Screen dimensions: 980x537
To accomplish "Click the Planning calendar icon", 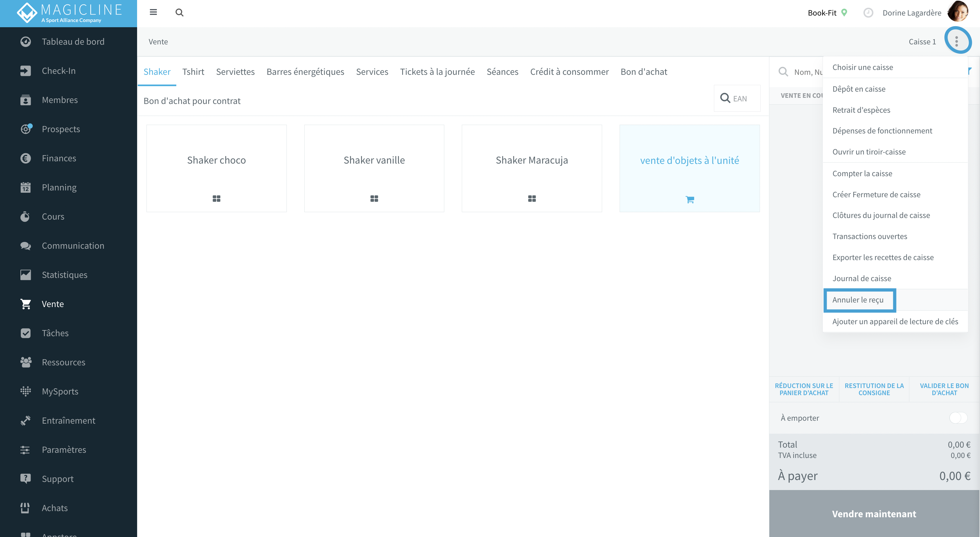I will 26,188.
